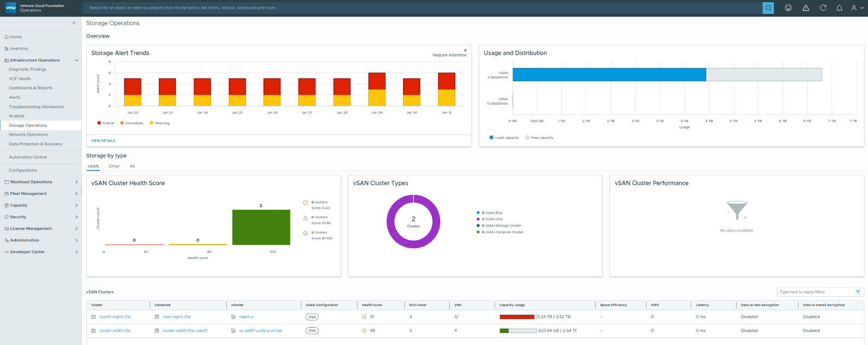Click the global search field

click(422, 8)
